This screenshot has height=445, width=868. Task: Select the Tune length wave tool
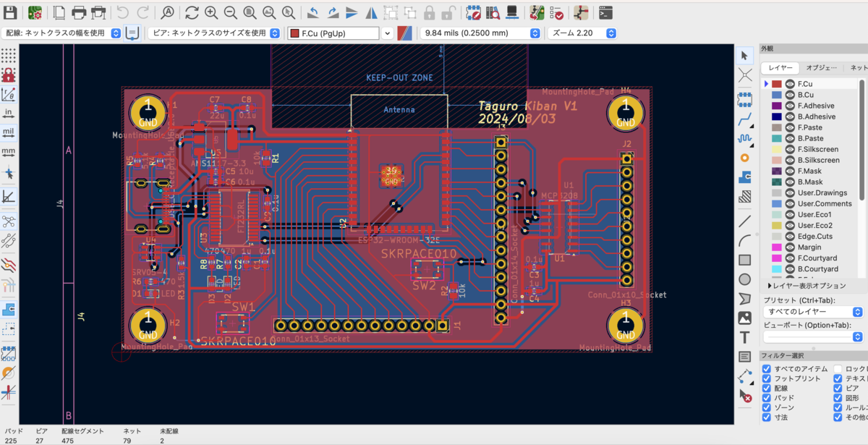[x=744, y=137]
